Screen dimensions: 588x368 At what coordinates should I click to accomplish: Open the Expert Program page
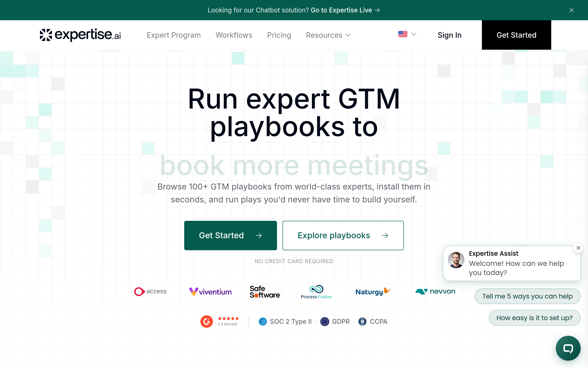tap(173, 35)
